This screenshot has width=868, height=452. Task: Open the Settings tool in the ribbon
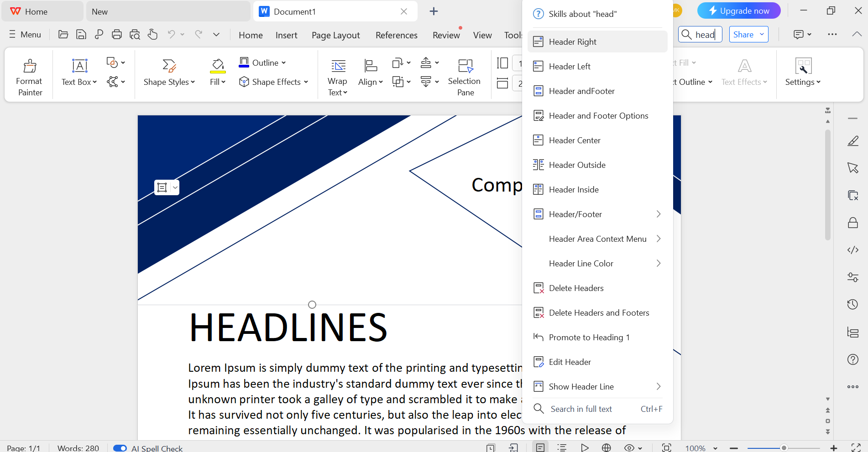[x=803, y=73]
